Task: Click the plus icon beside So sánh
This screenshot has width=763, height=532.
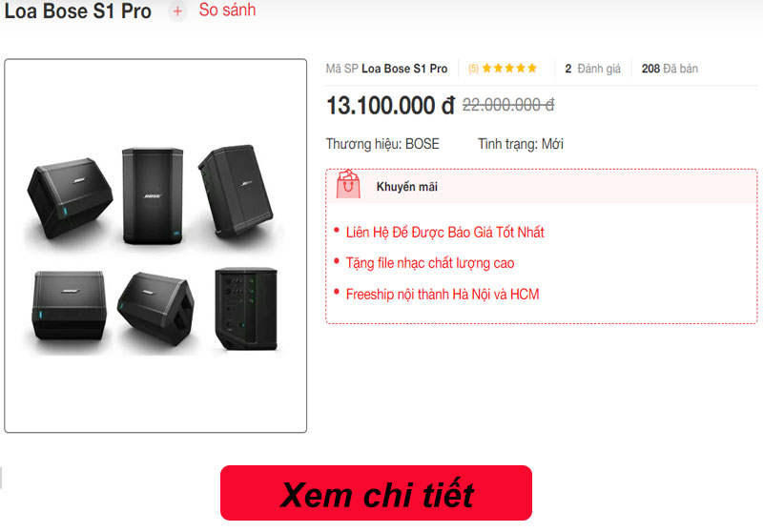Action: coord(177,10)
